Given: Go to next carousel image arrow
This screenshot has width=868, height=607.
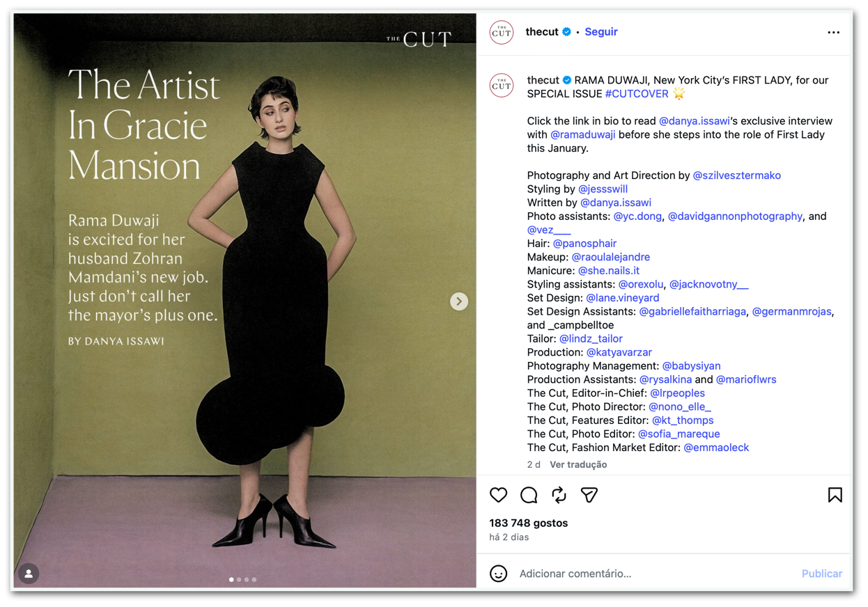Looking at the screenshot, I should [x=458, y=301].
